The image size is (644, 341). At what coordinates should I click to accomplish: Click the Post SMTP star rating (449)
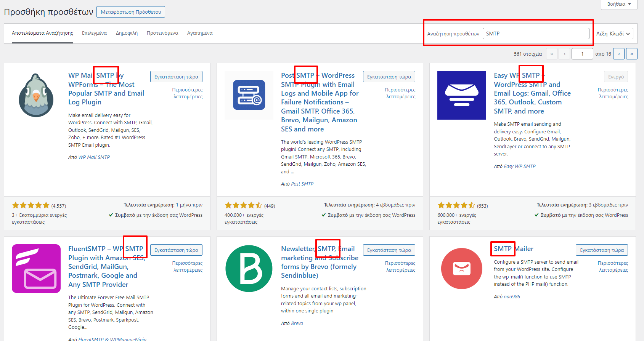[x=244, y=205]
